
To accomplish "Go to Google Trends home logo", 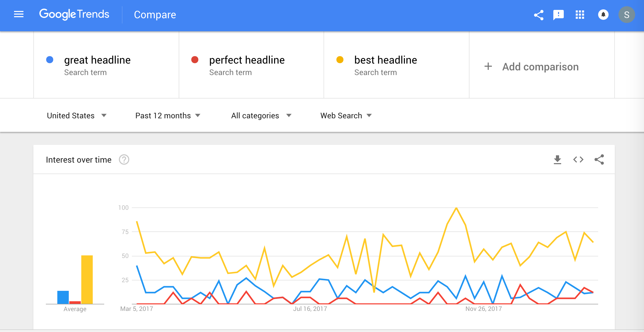I will click(x=74, y=14).
